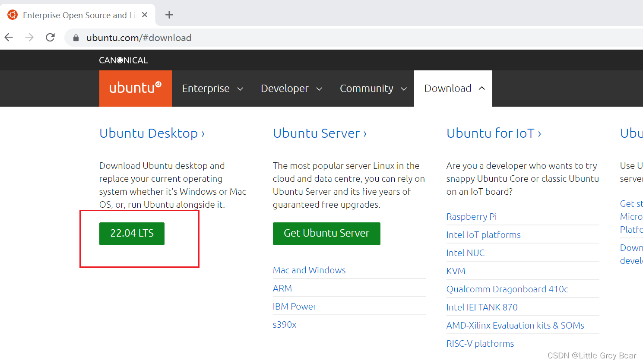The image size is (643, 364).
Task: Open a new tab with plus icon
Action: 169,15
